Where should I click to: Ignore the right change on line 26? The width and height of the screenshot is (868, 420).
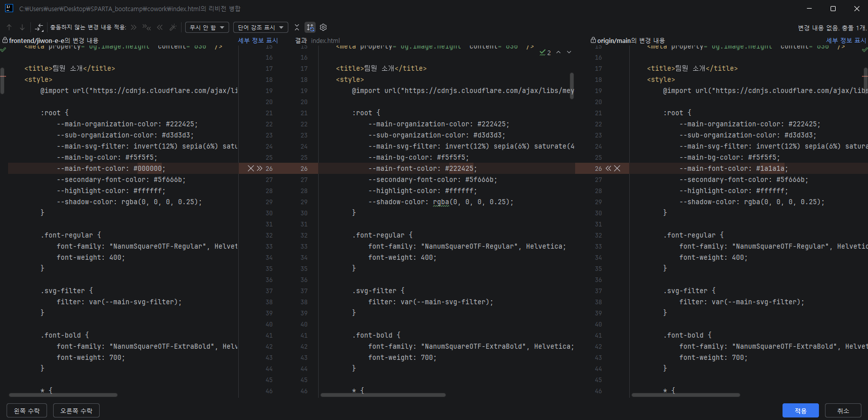tap(617, 168)
